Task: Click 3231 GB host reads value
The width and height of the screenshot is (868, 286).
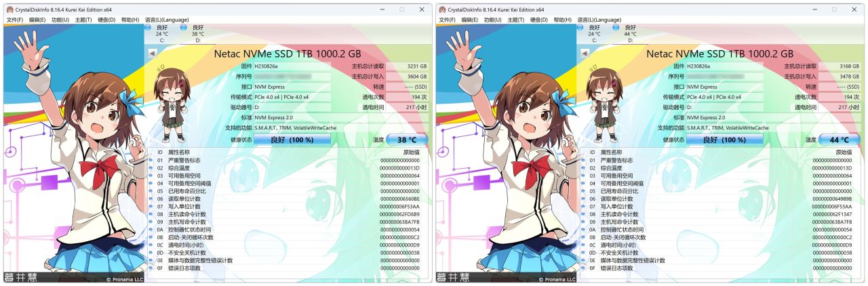Action: [x=407, y=66]
